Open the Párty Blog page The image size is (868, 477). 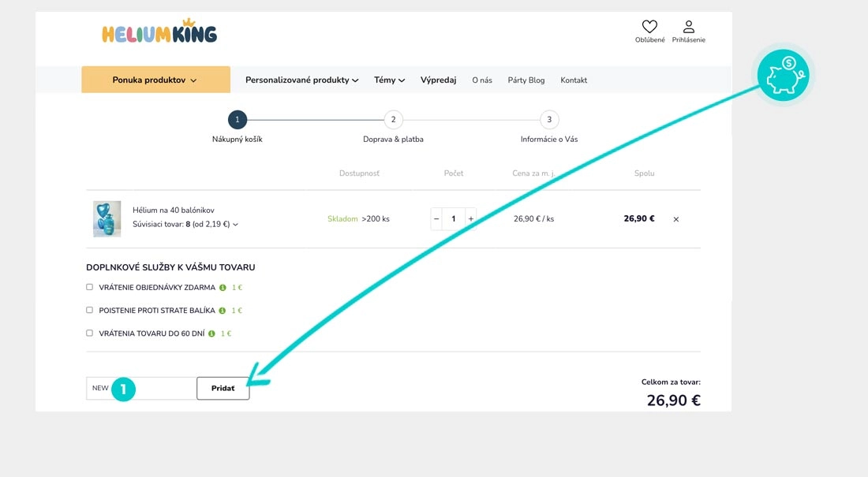pyautogui.click(x=526, y=80)
